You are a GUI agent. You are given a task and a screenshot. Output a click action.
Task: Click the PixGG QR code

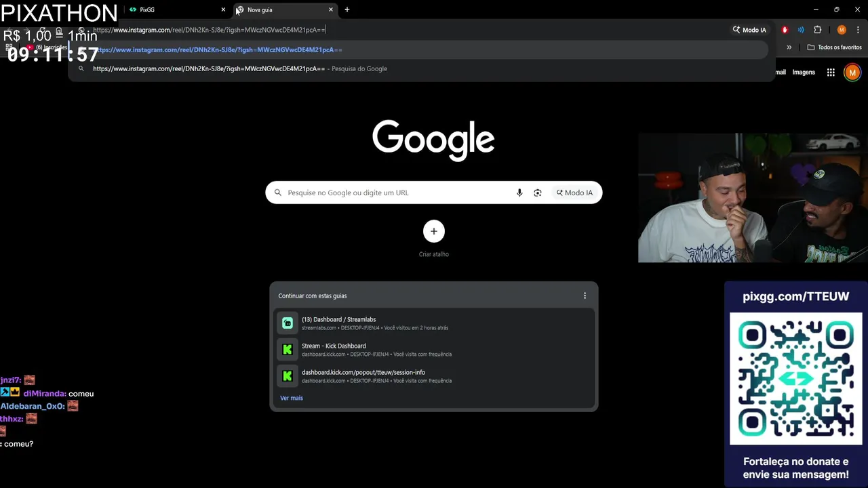[795, 378]
